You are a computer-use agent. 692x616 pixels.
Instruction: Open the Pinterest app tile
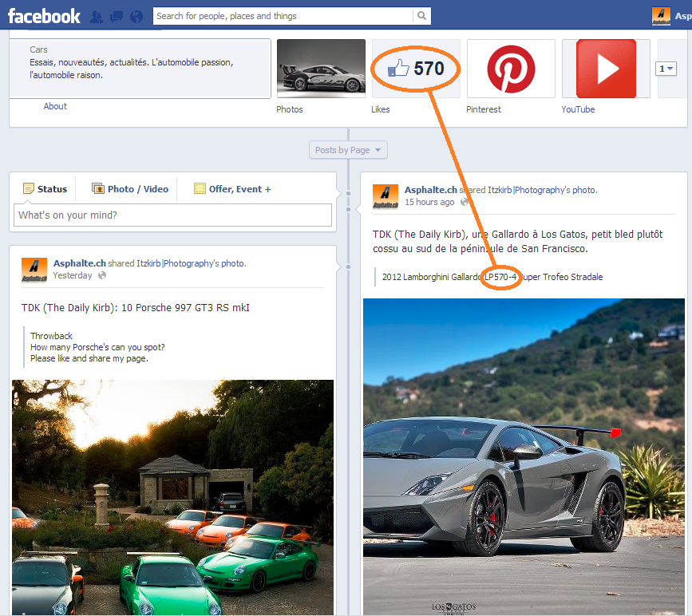tap(511, 69)
